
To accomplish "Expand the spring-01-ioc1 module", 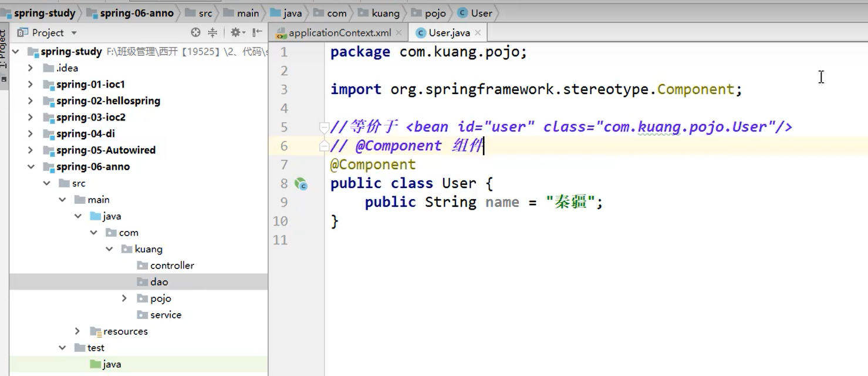I will point(31,85).
